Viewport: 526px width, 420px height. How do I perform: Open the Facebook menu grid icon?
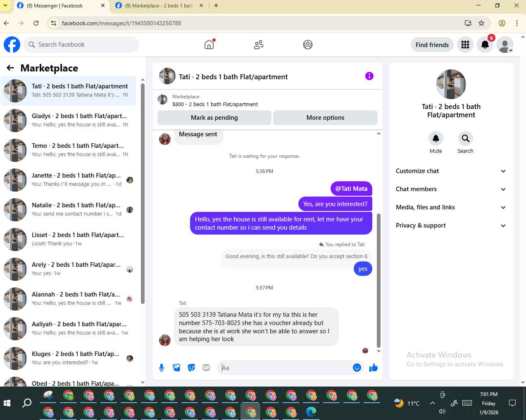click(465, 45)
